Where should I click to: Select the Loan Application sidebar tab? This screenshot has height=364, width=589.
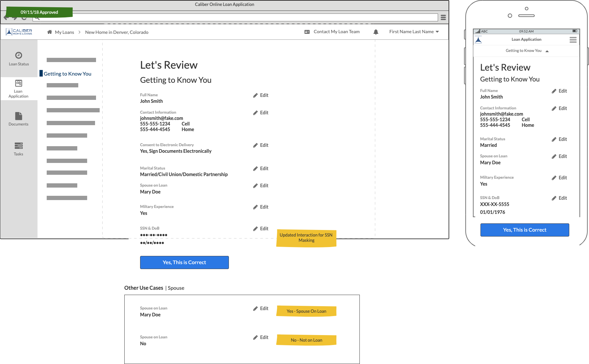pos(19,89)
